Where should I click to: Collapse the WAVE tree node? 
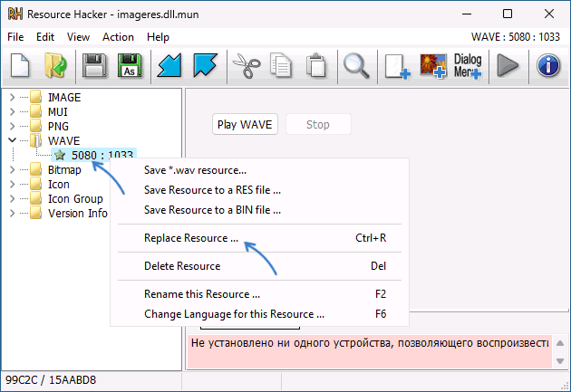tap(12, 140)
